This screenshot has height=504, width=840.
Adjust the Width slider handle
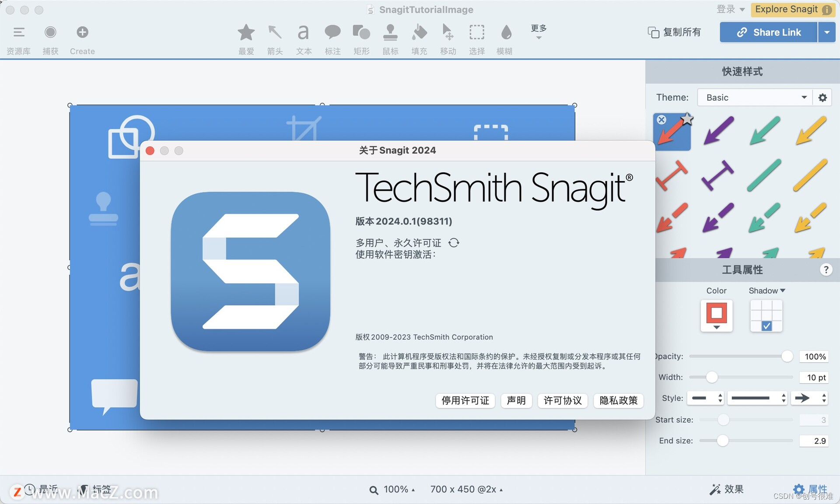tap(712, 377)
